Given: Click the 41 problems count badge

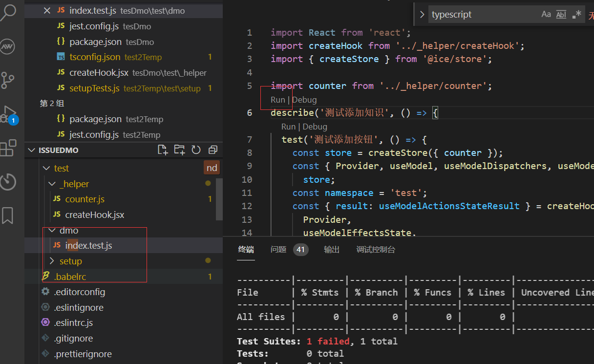Looking at the screenshot, I should tap(300, 250).
